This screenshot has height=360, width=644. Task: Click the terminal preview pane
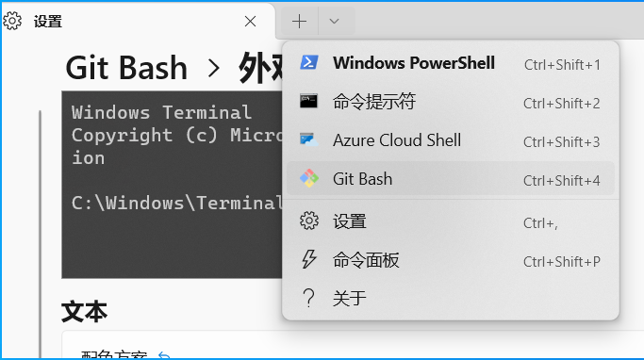pyautogui.click(x=172, y=185)
